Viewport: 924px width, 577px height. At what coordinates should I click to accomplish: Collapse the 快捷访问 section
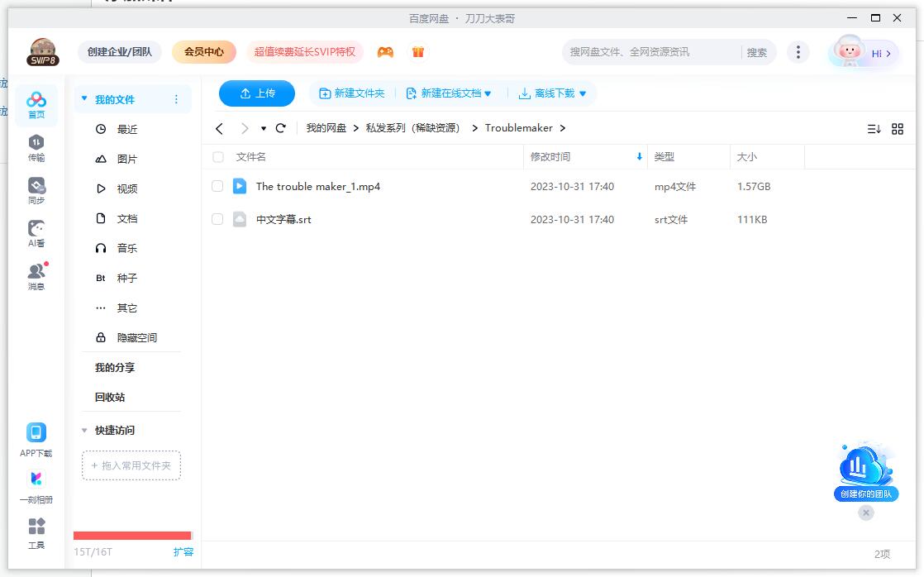[83, 430]
